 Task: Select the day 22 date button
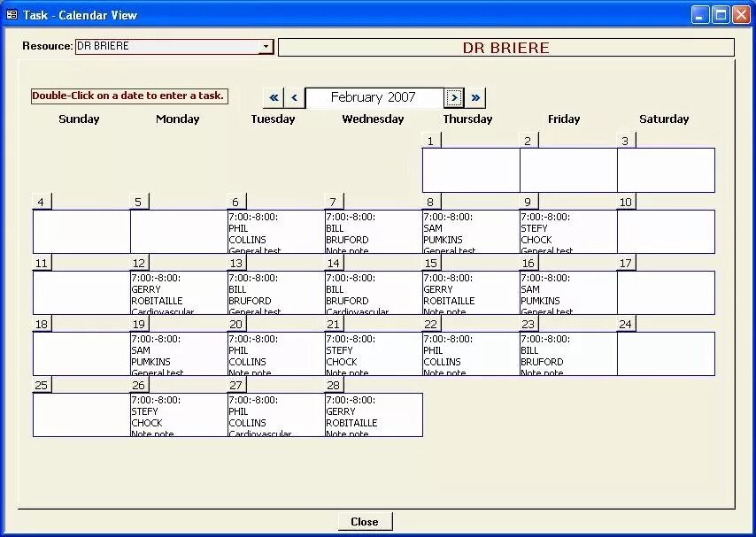tap(431, 325)
